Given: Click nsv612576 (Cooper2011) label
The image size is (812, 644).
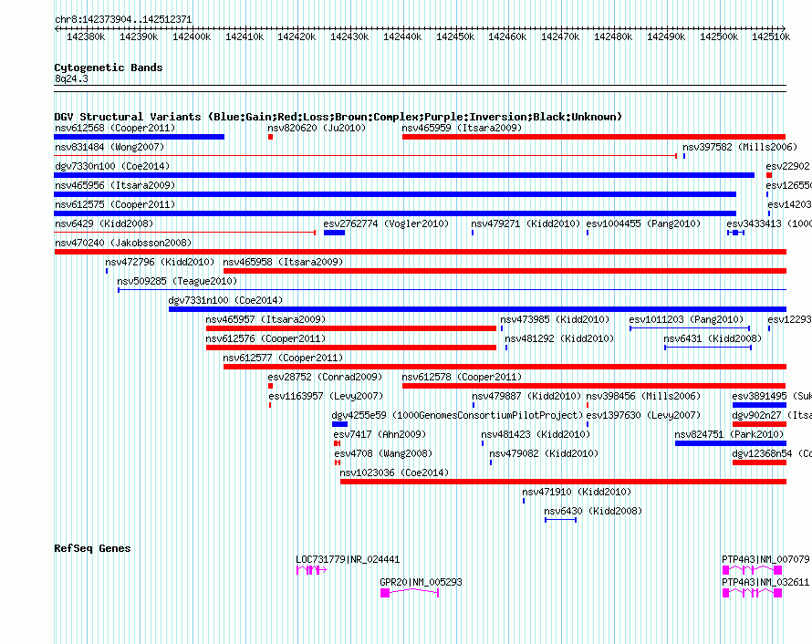Looking at the screenshot, I should pyautogui.click(x=265, y=338).
